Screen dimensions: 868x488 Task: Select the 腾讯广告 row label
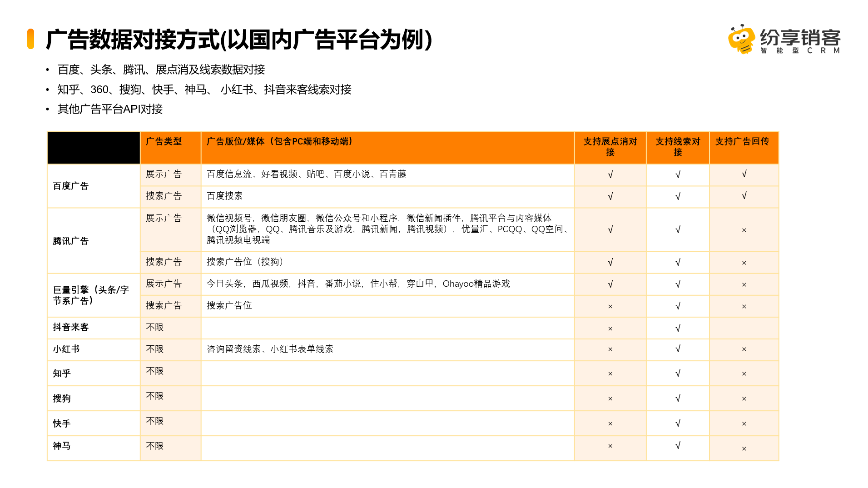point(71,241)
